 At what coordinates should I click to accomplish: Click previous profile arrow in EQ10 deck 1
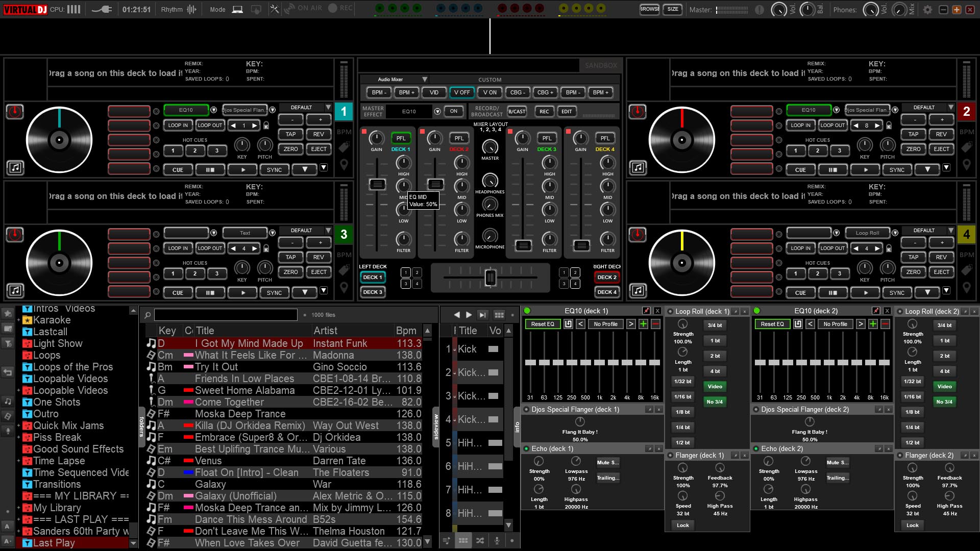click(580, 324)
